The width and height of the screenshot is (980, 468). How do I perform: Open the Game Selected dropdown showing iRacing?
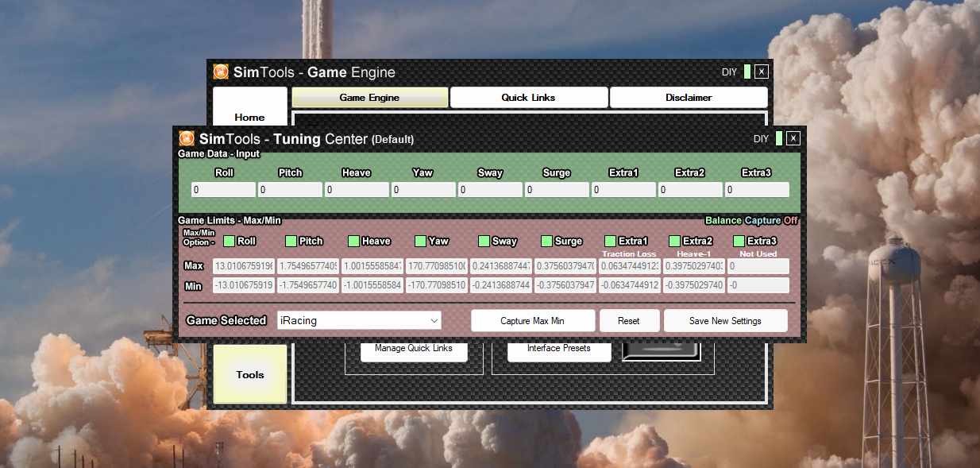[x=359, y=321]
